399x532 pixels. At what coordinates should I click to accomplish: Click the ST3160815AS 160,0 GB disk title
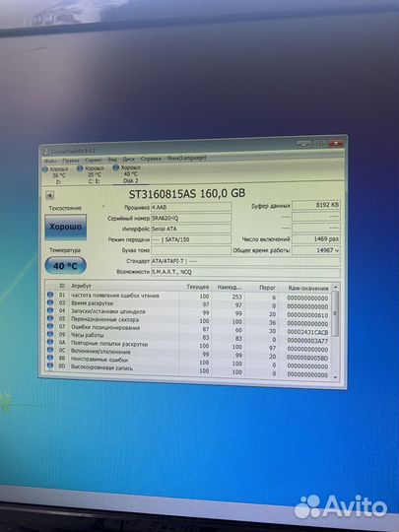tap(187, 194)
